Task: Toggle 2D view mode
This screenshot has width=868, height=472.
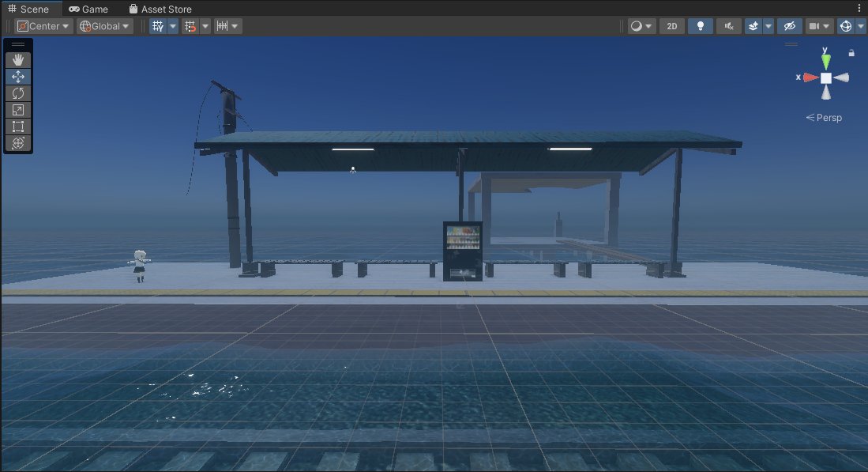Action: click(672, 26)
